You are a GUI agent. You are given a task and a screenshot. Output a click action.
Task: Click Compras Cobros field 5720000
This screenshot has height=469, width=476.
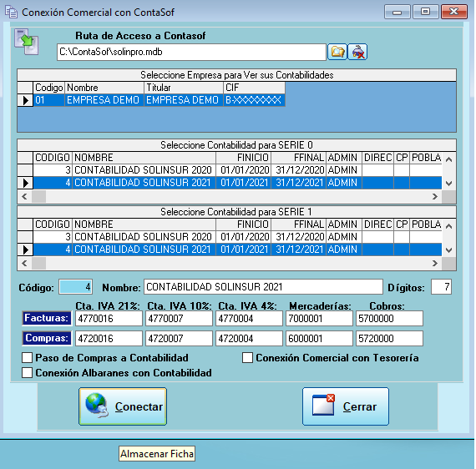point(389,339)
